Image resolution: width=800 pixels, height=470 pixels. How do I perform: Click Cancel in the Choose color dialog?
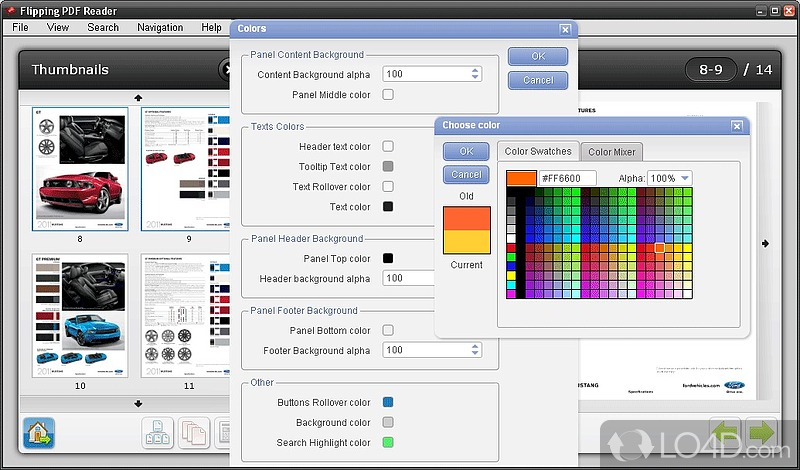466,175
